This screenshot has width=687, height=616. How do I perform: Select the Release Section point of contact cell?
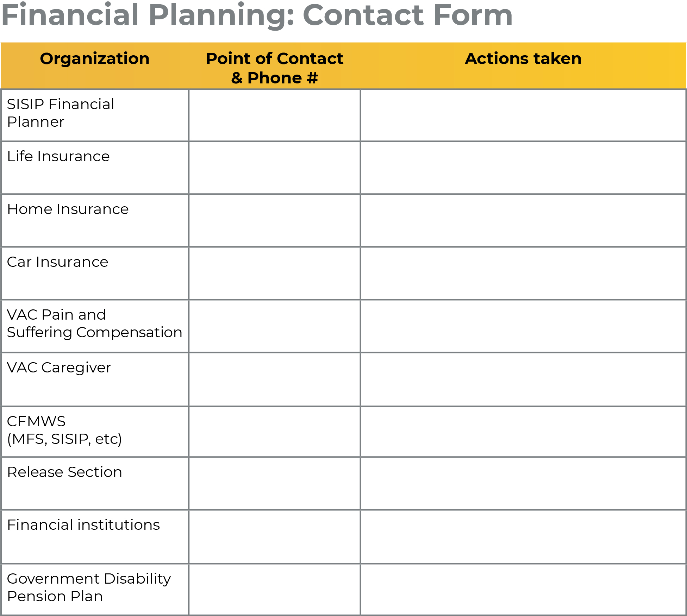click(x=274, y=484)
